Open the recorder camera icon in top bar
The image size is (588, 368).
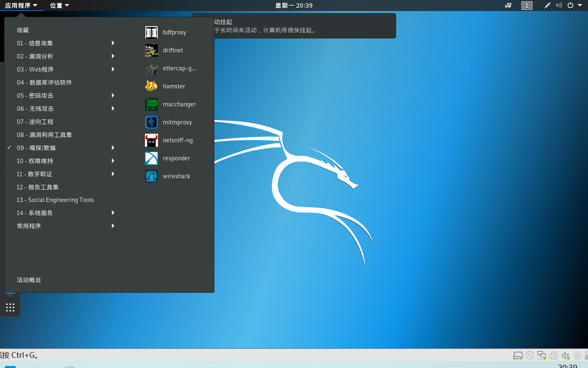508,5
